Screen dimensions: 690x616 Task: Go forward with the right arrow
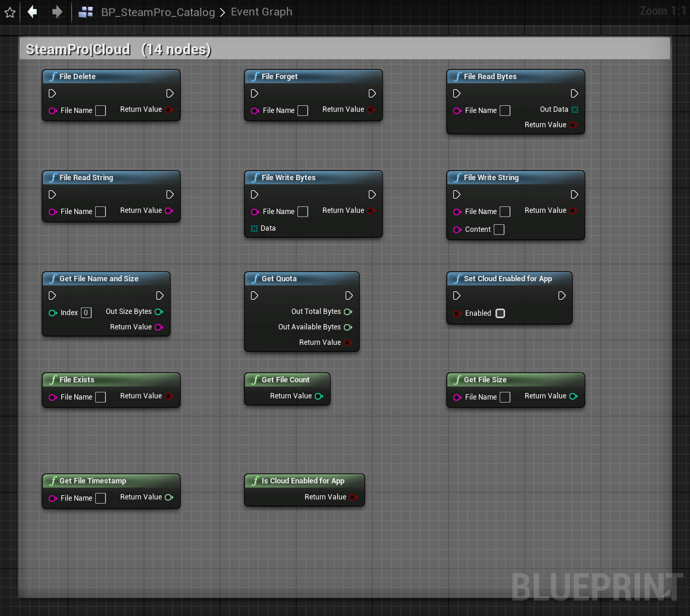pos(57,12)
